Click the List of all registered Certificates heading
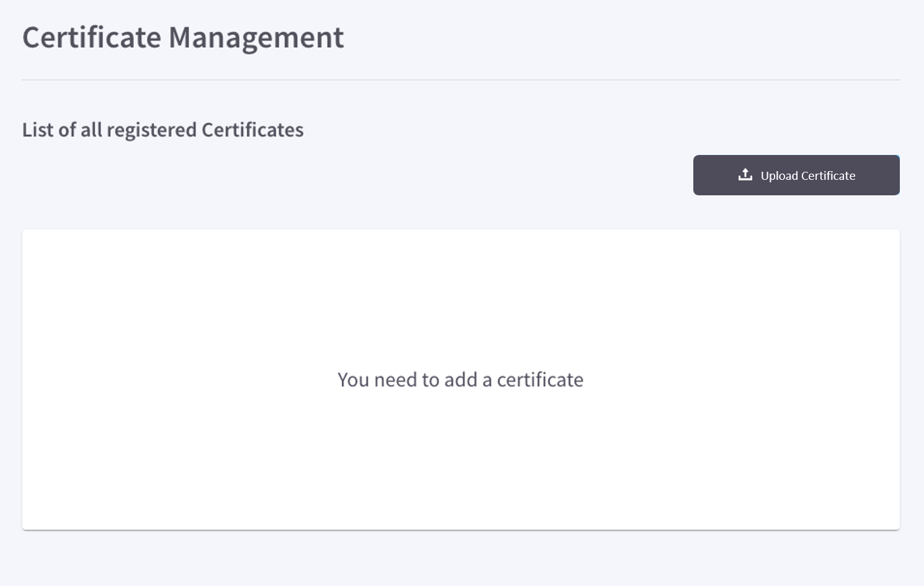 pos(162,130)
